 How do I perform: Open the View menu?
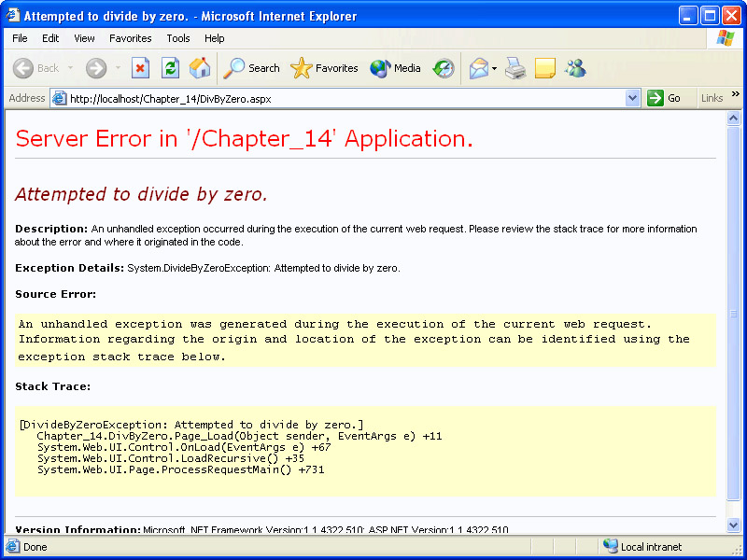click(x=84, y=38)
